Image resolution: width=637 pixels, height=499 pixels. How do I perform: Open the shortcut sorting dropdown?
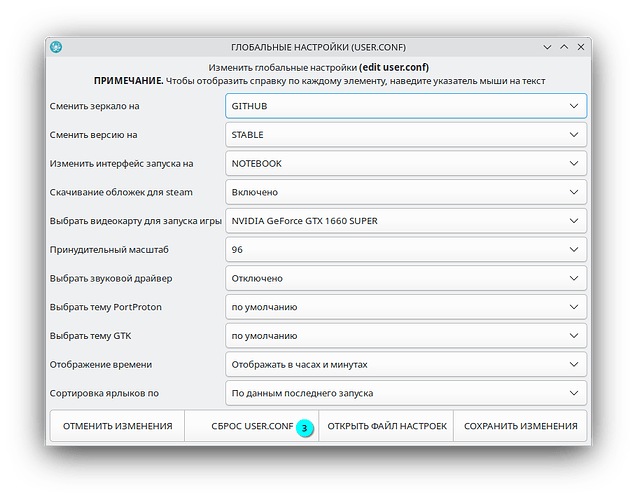[x=405, y=394]
